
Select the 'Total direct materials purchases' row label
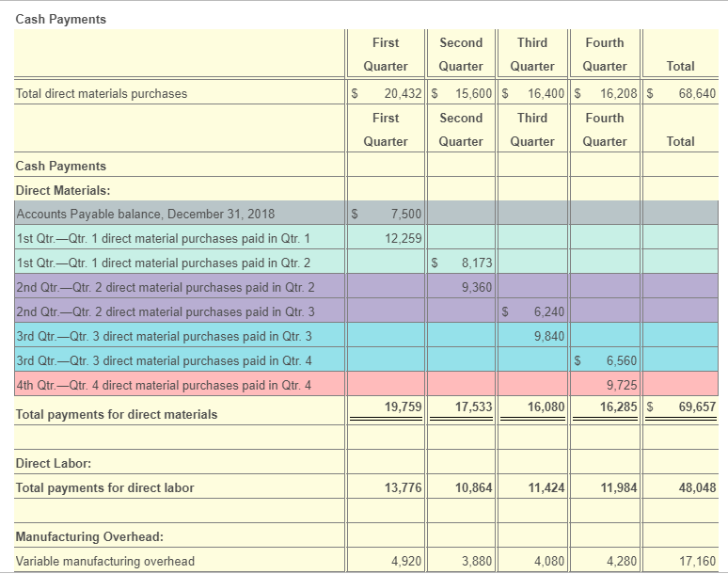pyautogui.click(x=102, y=93)
